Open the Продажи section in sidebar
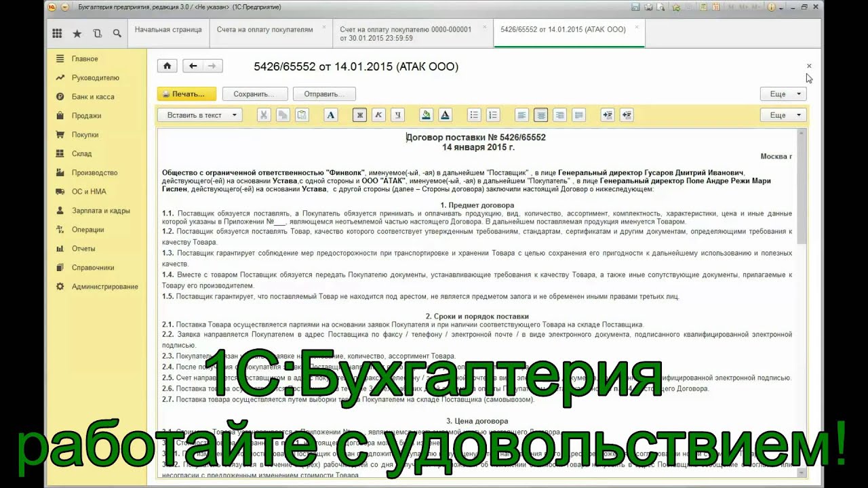Viewport: 868px width, 488px height. [x=86, y=116]
